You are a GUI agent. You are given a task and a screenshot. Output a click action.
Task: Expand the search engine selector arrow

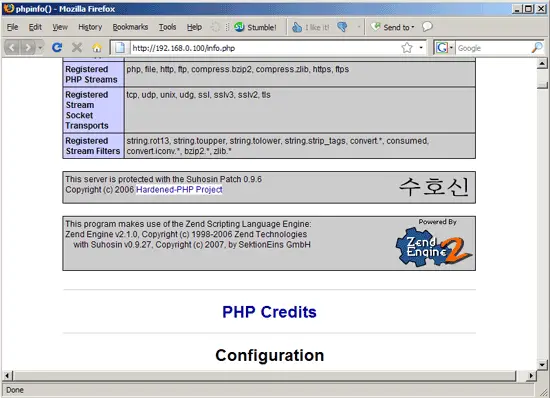451,48
